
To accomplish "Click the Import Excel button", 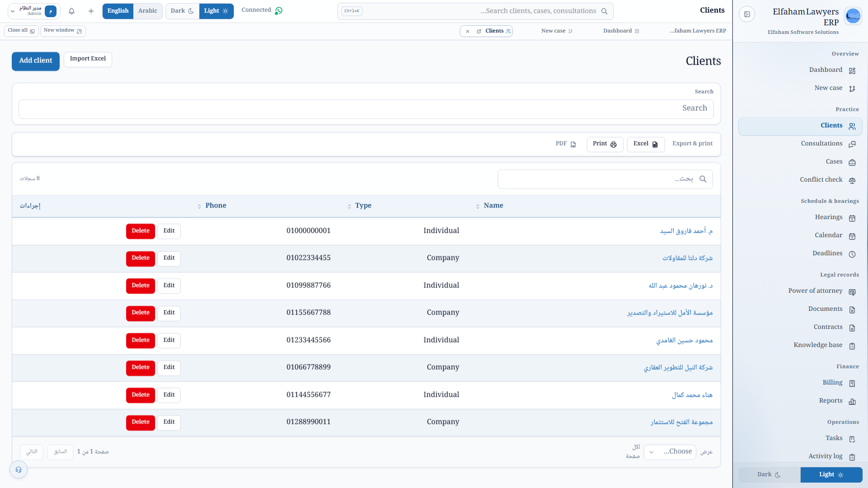I will click(88, 59).
